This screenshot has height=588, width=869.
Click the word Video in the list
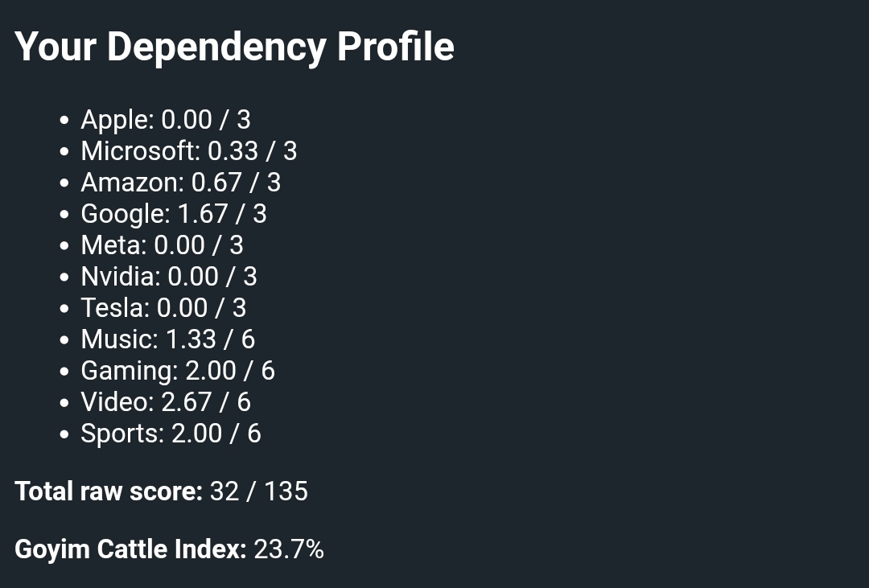[117, 402]
